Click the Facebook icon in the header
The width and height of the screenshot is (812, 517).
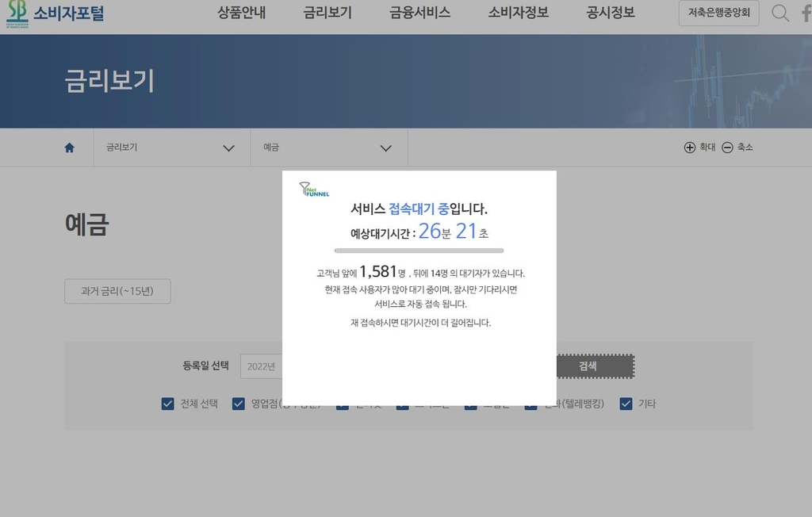(x=806, y=13)
